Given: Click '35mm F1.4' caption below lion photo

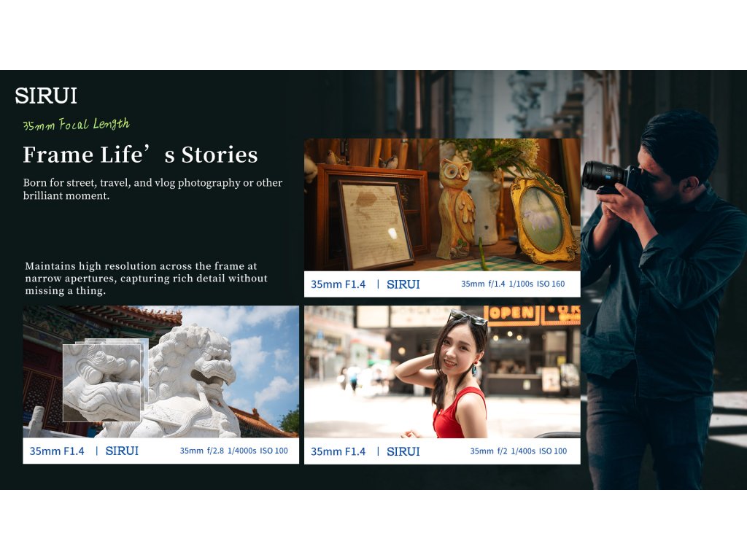Looking at the screenshot, I should pyautogui.click(x=57, y=451).
